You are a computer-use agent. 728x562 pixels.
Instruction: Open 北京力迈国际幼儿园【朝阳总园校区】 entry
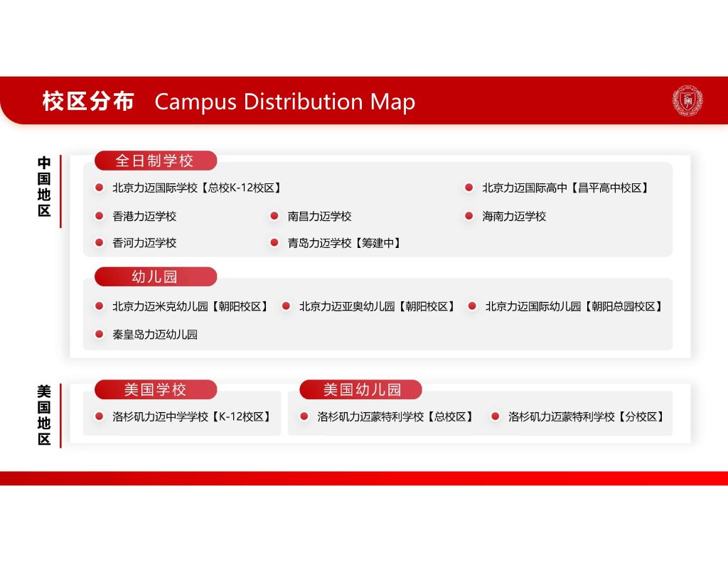[x=574, y=306]
